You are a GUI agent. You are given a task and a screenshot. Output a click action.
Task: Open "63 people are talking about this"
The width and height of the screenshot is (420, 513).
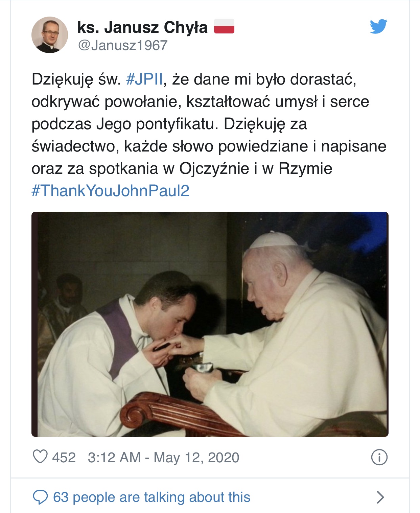tap(151, 497)
